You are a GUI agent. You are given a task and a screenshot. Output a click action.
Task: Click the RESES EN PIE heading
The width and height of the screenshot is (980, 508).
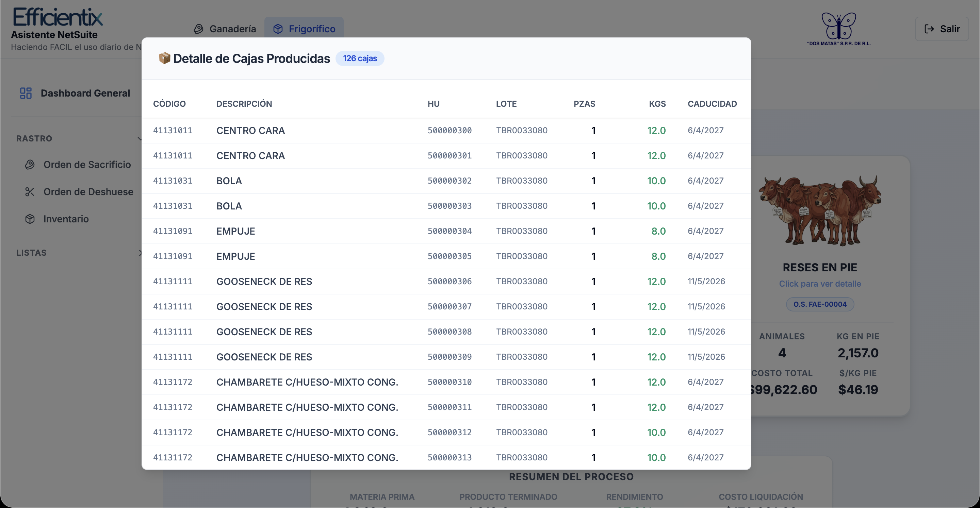coord(820,268)
